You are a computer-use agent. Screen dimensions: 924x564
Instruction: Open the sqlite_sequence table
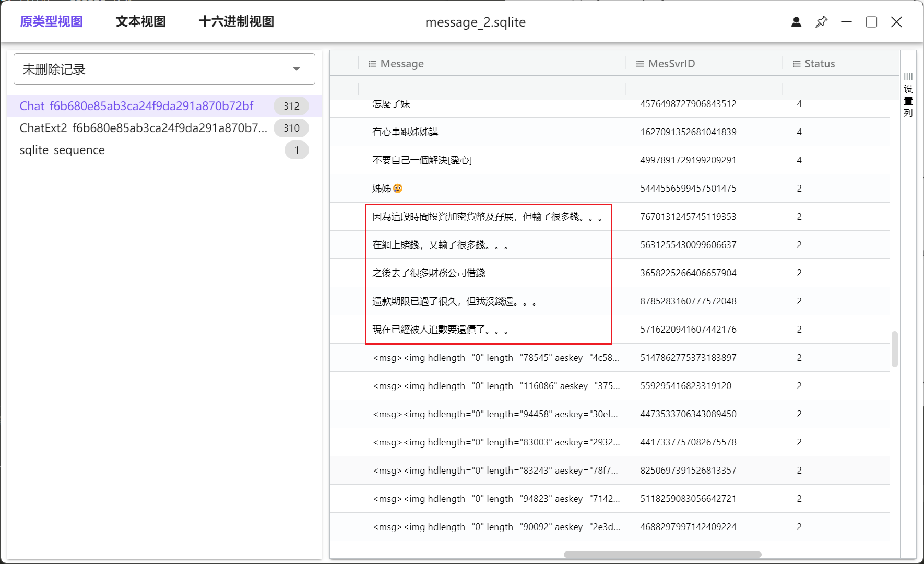(x=62, y=150)
